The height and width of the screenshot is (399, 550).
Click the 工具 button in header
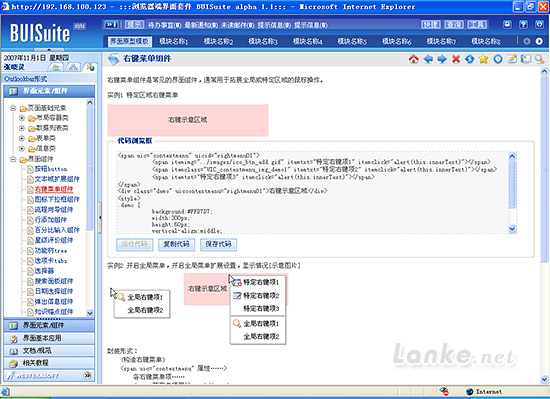tap(477, 25)
